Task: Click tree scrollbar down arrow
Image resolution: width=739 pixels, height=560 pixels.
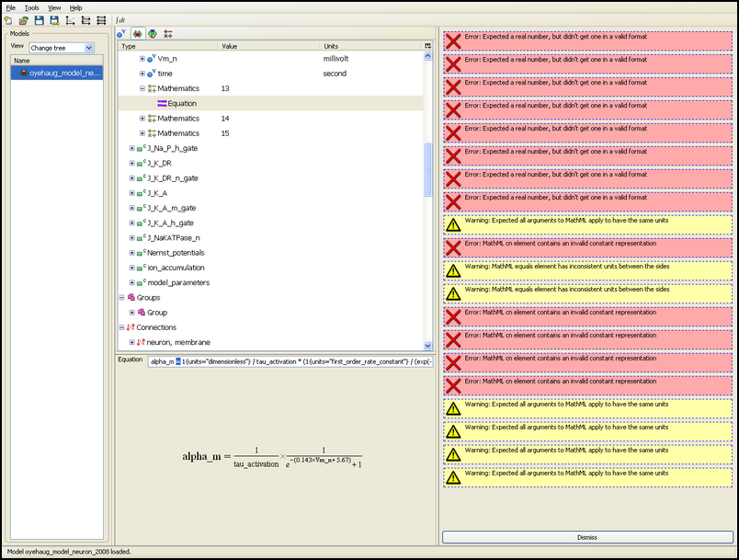Action: [x=428, y=346]
